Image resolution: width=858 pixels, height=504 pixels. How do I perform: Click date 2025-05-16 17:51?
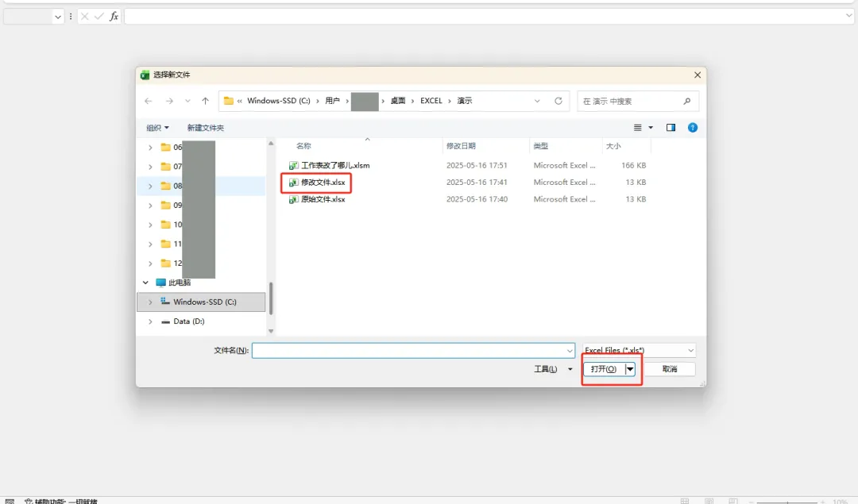coord(477,166)
